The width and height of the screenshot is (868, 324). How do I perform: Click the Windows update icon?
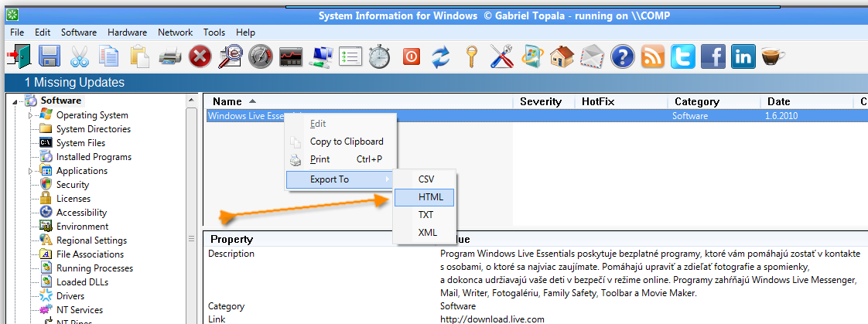pos(532,56)
